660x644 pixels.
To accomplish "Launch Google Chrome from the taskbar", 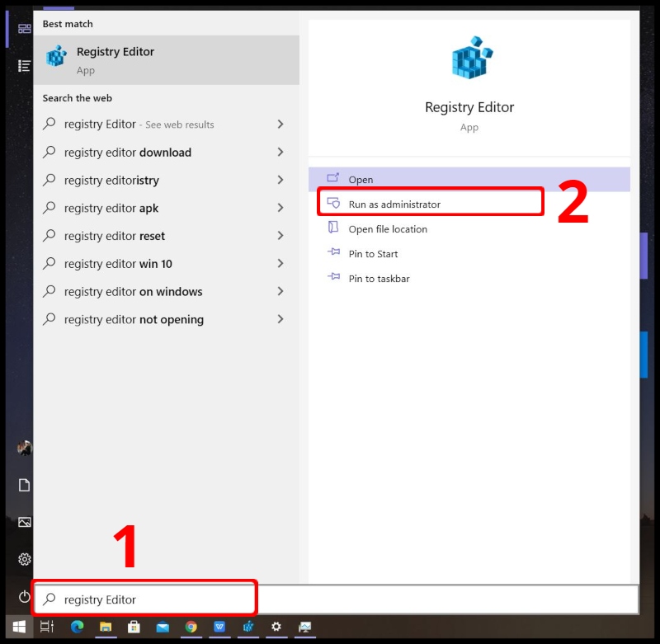I will [x=191, y=627].
